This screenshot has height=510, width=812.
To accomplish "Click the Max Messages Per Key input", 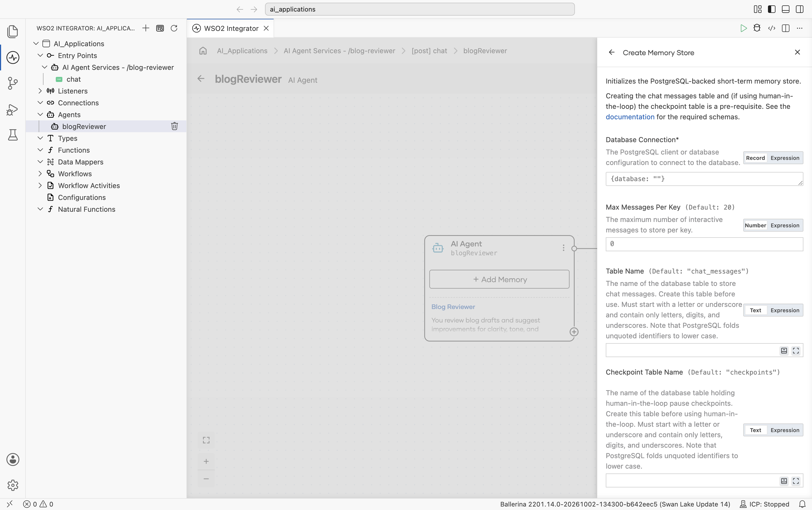I will (704, 244).
